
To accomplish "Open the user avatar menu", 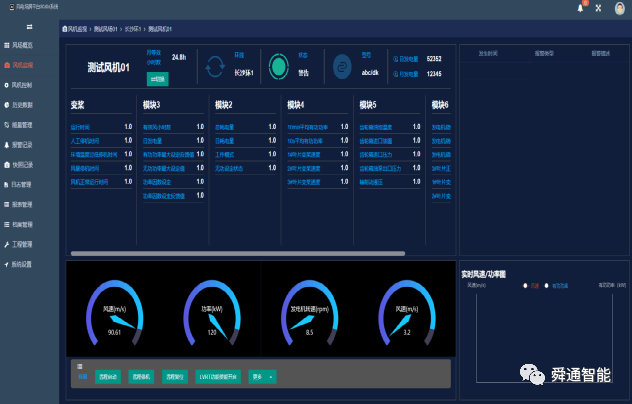I will tap(620, 8).
